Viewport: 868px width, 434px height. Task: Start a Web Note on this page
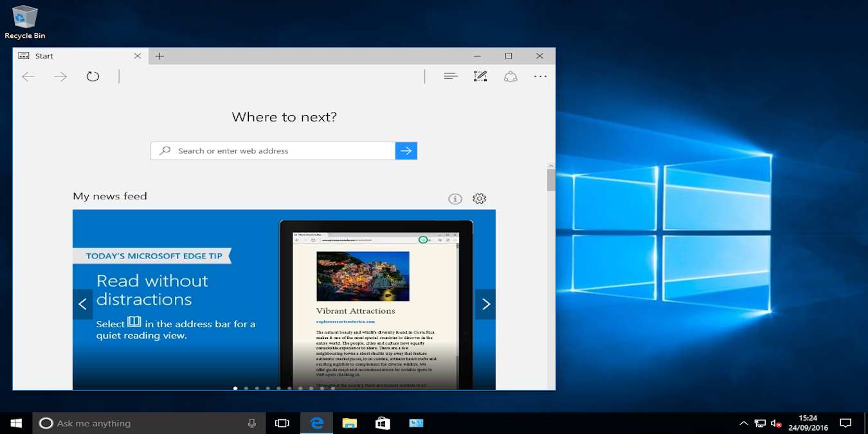tap(480, 76)
